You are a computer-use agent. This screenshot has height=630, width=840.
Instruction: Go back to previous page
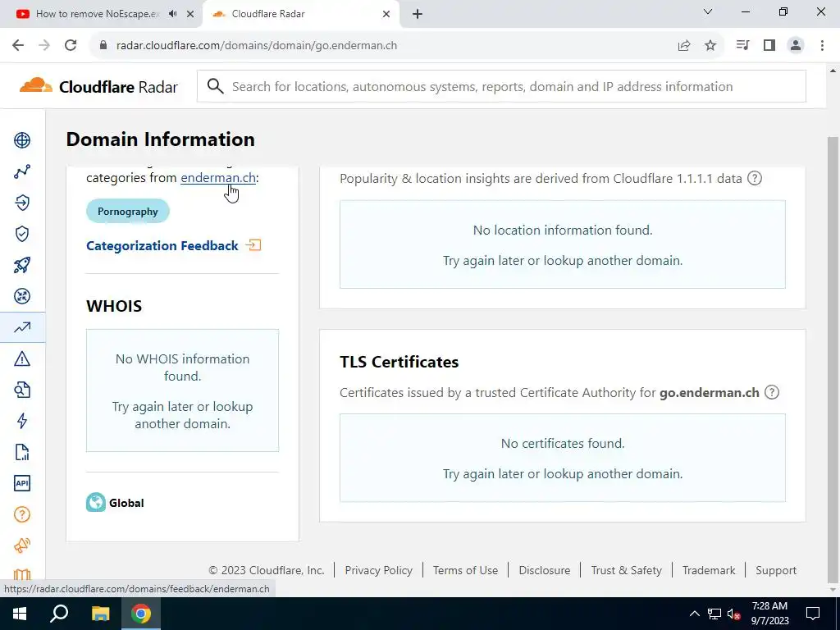click(x=18, y=46)
